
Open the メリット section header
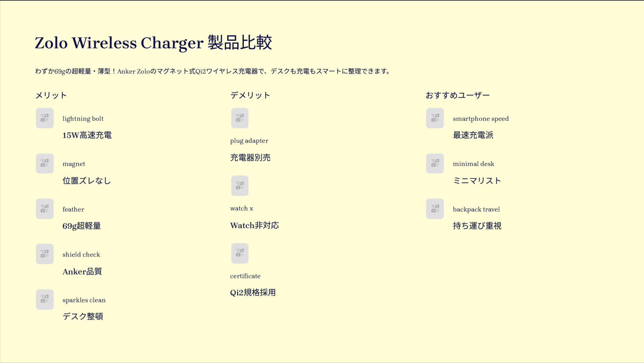51,95
